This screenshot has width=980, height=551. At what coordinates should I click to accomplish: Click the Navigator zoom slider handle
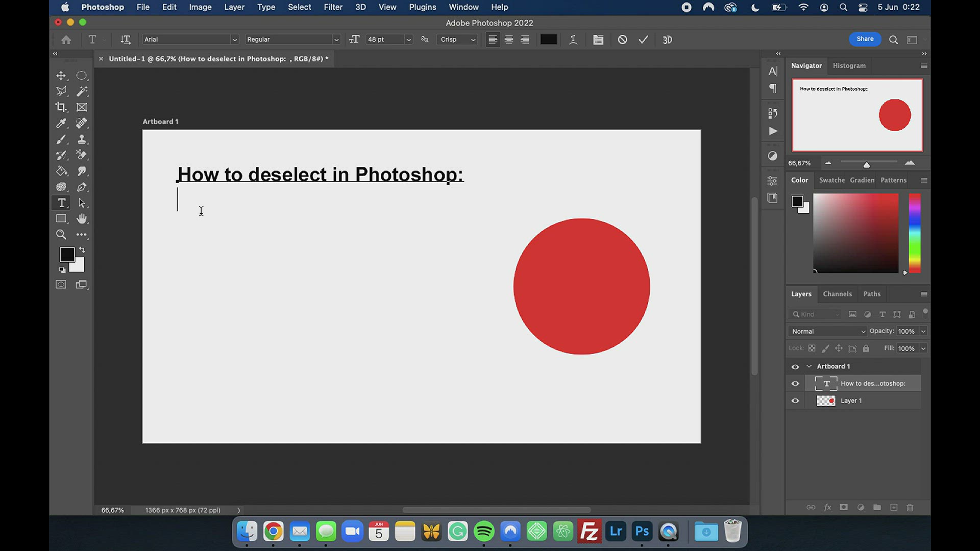click(866, 164)
